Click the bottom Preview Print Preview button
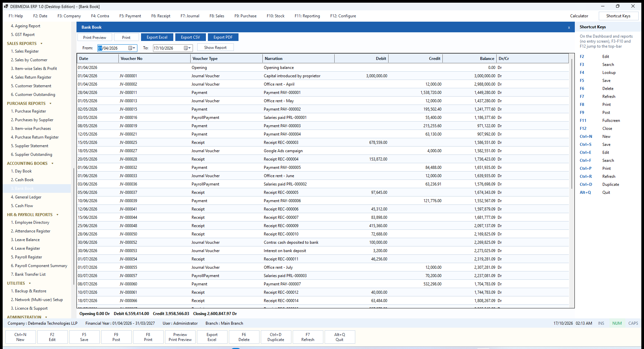Screen dimensions: 644x349 pos(180,337)
